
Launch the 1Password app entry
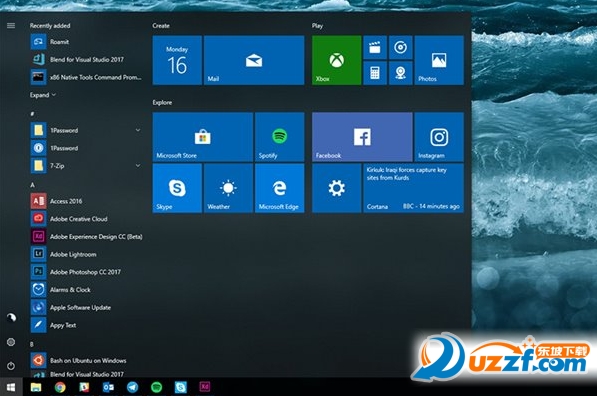point(87,148)
